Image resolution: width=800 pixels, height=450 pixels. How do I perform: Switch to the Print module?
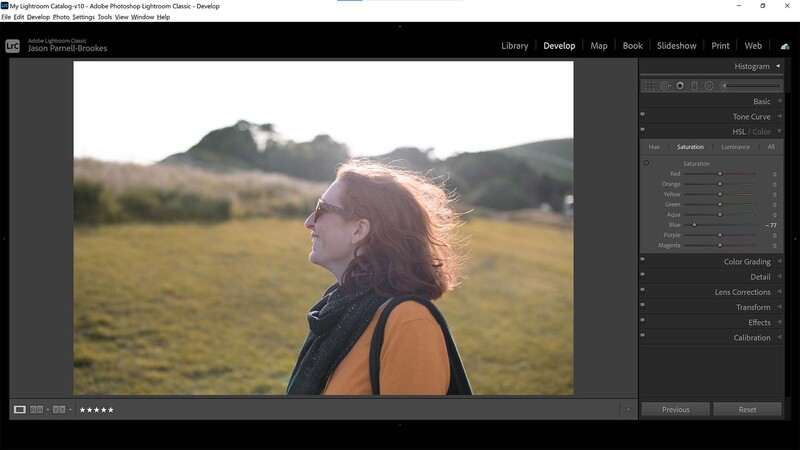(x=720, y=46)
